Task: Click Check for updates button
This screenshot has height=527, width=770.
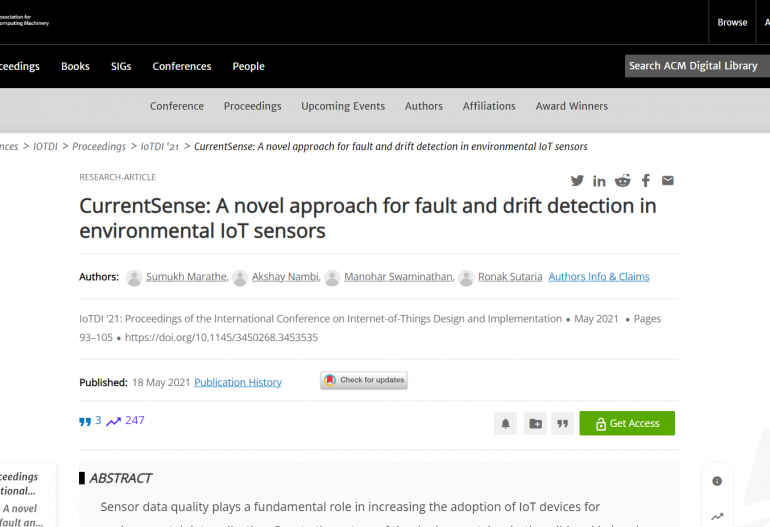Action: [364, 380]
